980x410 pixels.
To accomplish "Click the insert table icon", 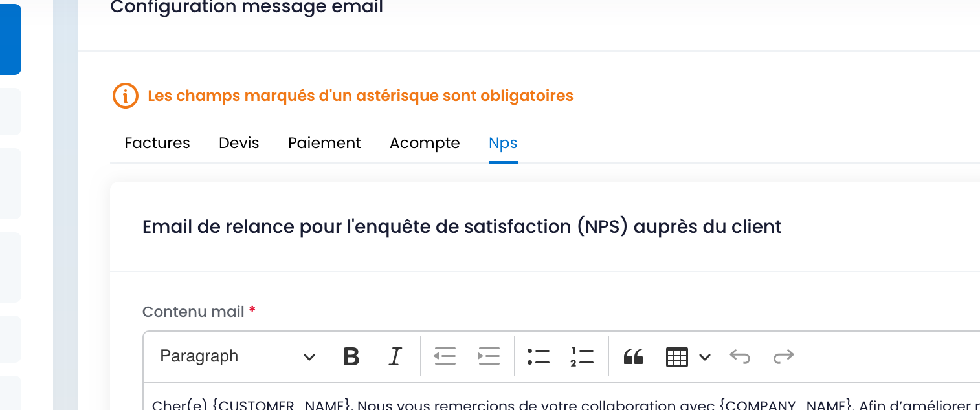I will [676, 356].
